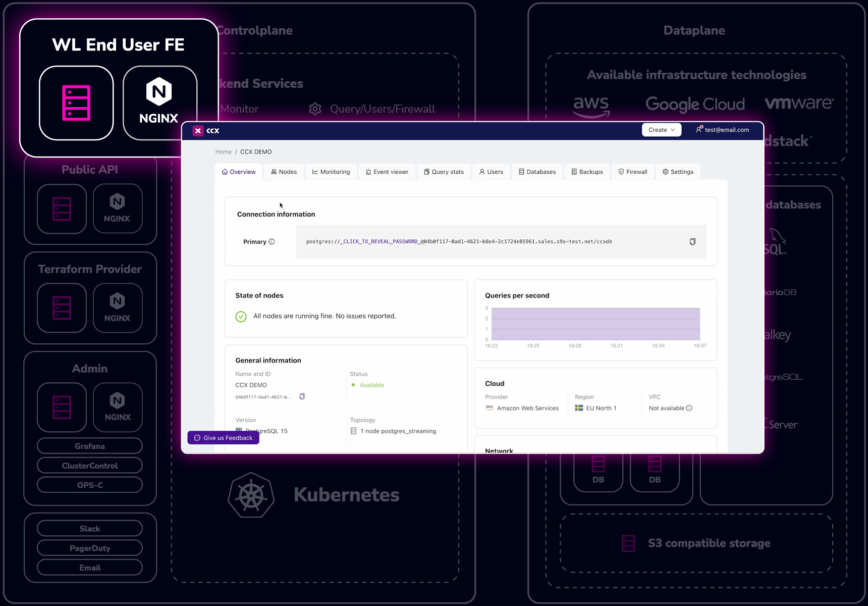Click the topology node icon

353,431
